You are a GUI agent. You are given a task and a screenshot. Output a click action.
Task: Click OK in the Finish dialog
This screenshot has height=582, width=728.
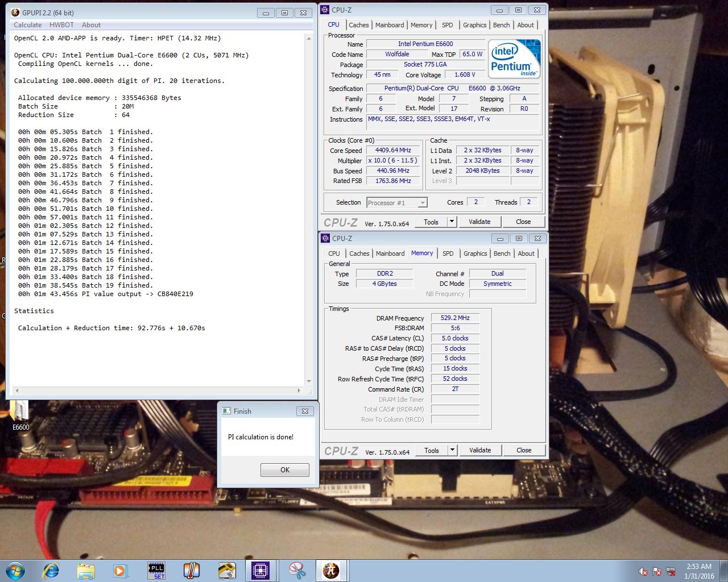(x=285, y=470)
